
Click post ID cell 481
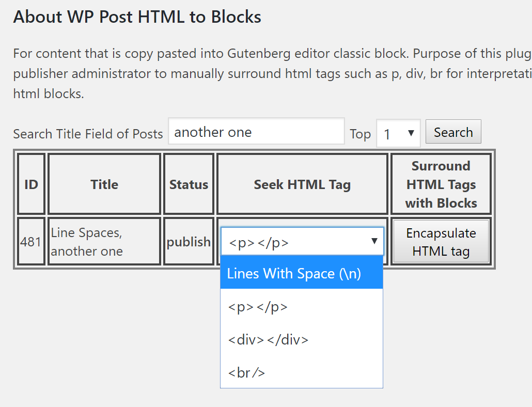click(x=31, y=242)
